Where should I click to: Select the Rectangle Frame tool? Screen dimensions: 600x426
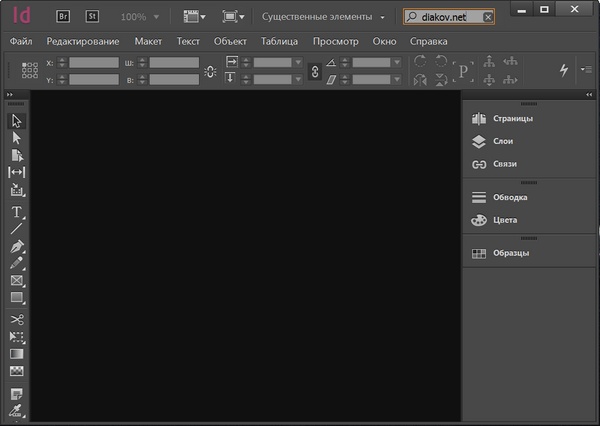16,280
